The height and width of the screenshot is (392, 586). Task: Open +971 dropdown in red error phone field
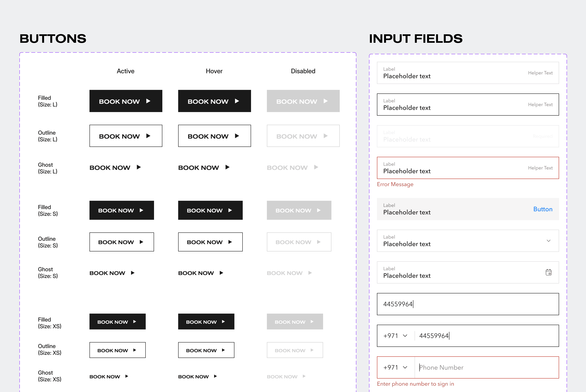click(395, 367)
